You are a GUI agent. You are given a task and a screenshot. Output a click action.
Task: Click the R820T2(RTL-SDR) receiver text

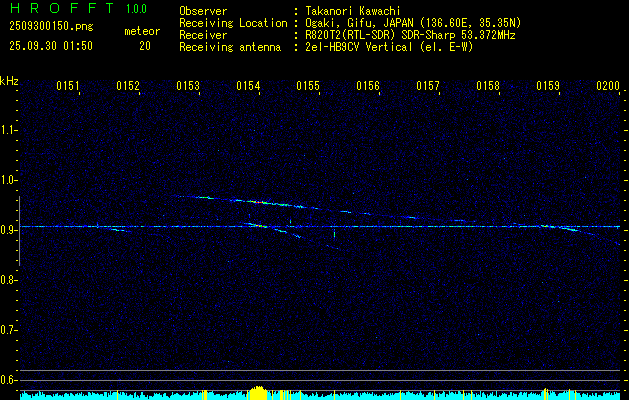tap(410, 35)
